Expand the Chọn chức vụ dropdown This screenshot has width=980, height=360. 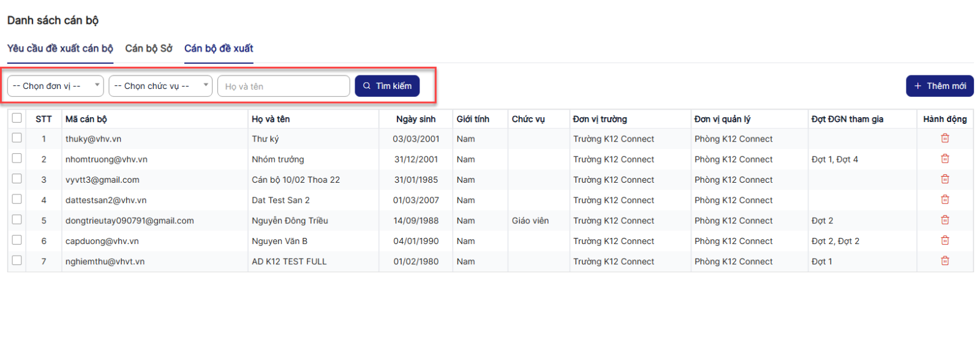160,86
